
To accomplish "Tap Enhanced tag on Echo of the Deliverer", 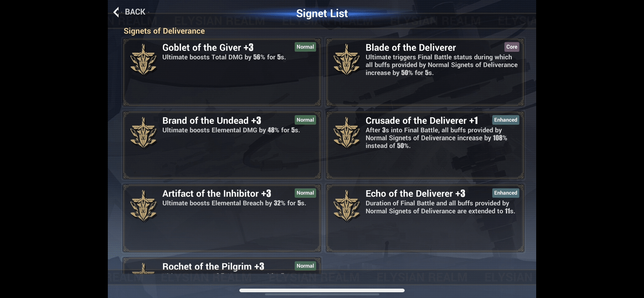I will tap(506, 193).
